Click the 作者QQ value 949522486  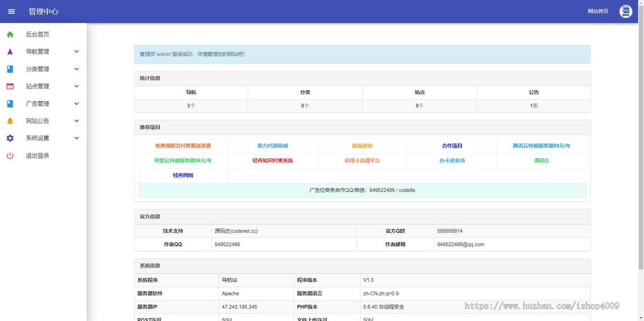pos(227,244)
